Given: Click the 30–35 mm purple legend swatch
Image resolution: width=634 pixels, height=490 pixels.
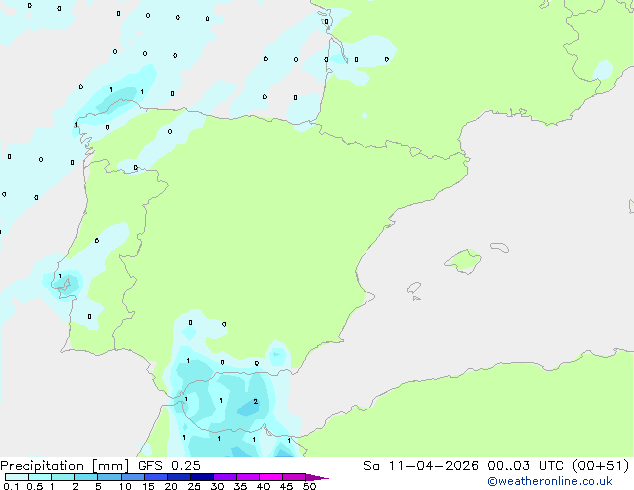Looking at the screenshot, I should [x=224, y=477].
